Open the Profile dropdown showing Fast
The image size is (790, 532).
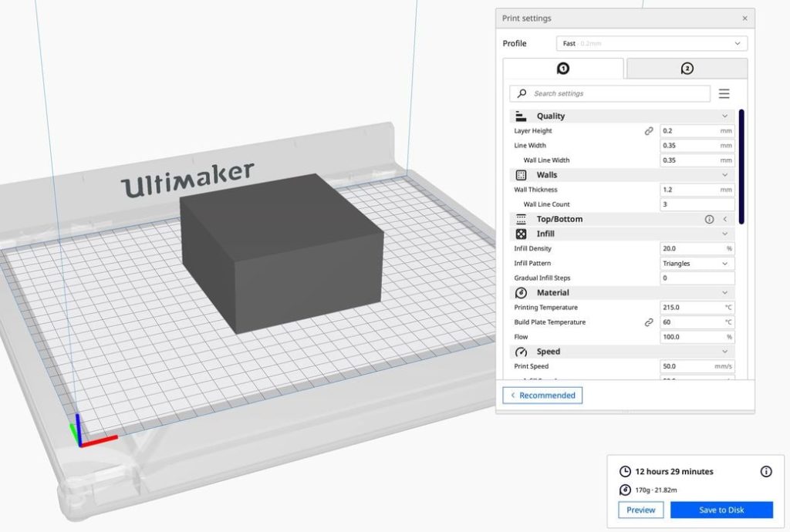pos(652,43)
